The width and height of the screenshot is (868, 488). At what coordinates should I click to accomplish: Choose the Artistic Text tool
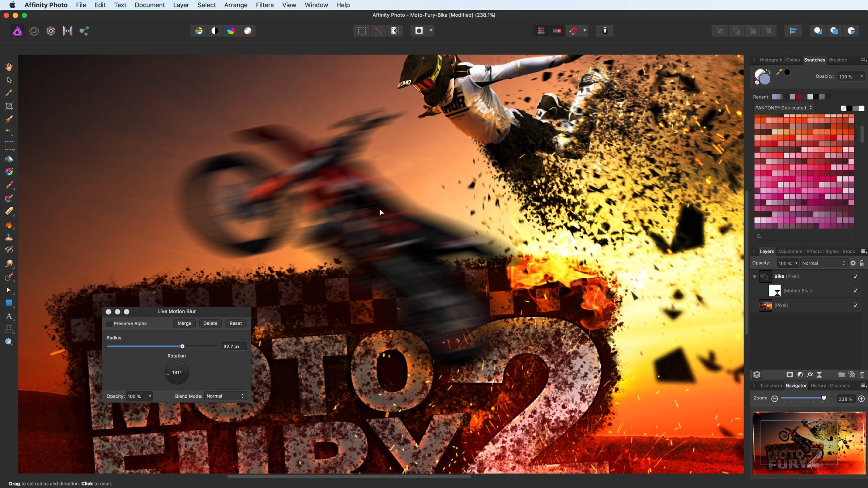tap(9, 316)
